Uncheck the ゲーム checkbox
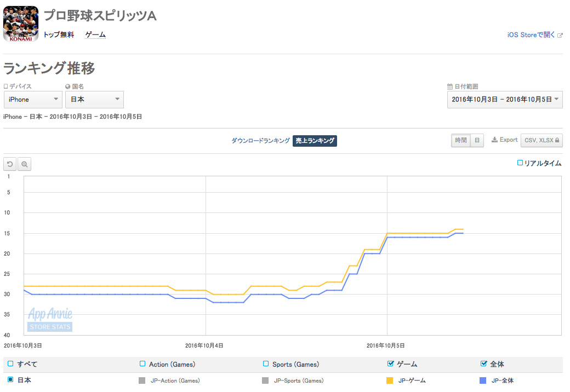570x392 pixels. tap(390, 364)
